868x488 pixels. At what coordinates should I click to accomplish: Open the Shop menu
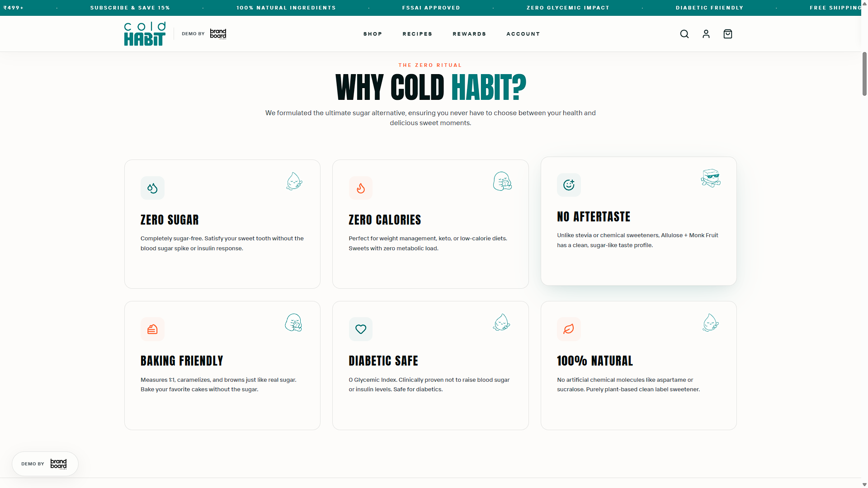pos(373,34)
